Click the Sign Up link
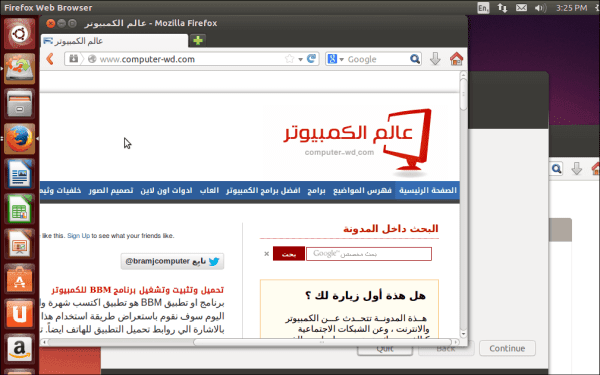 tap(78, 236)
